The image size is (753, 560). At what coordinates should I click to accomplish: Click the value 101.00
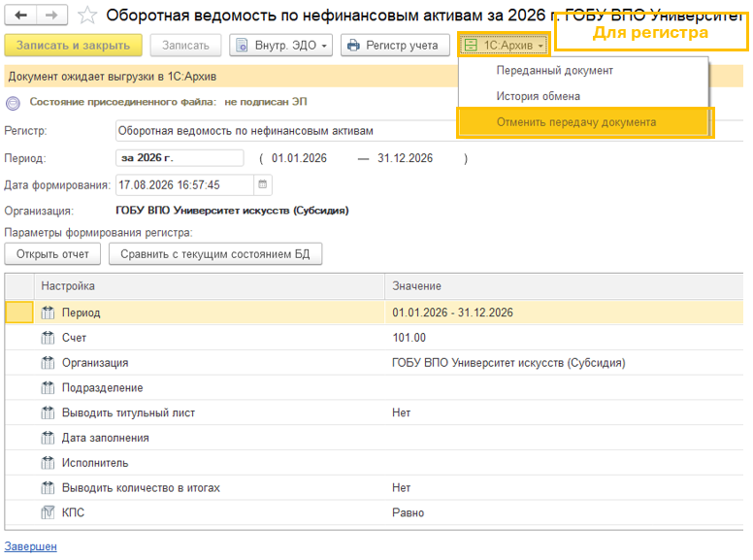[409, 338]
